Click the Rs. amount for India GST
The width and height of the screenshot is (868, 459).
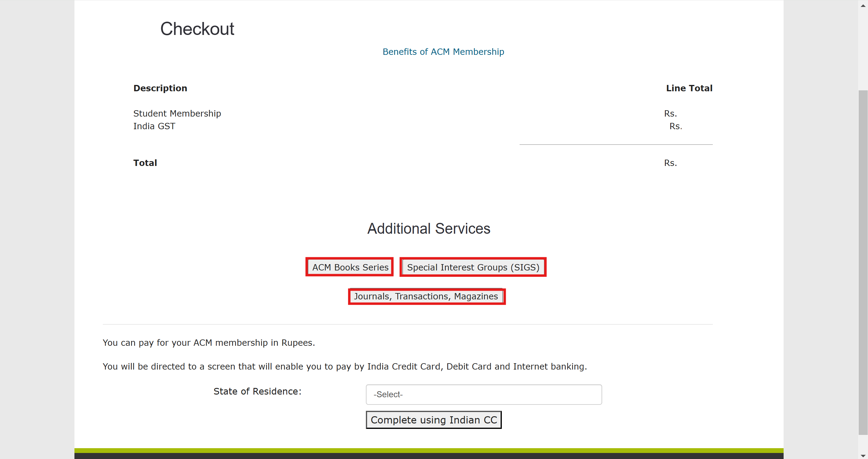676,126
